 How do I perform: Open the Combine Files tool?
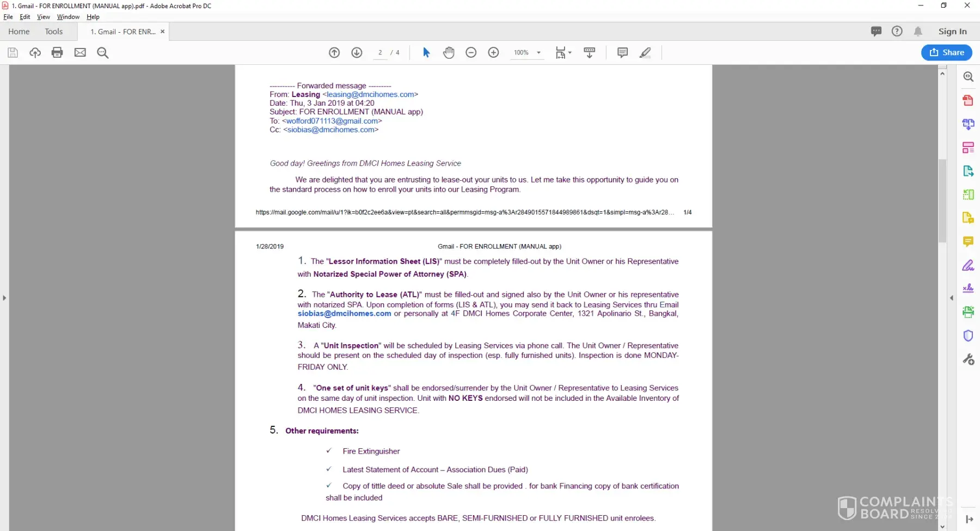[x=968, y=124]
